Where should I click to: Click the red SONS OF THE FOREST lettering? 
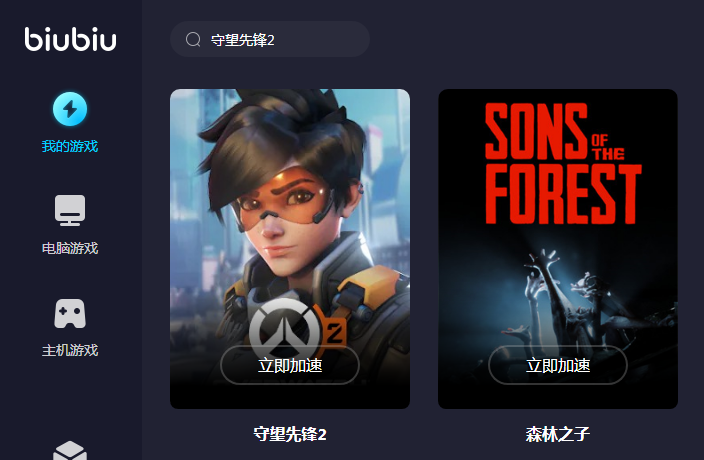[x=563, y=163]
